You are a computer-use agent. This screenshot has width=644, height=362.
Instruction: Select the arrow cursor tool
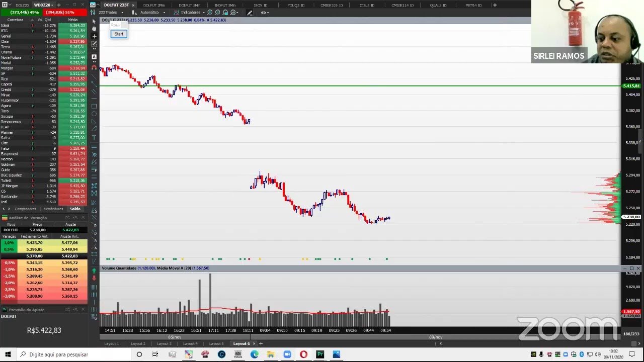(x=94, y=22)
